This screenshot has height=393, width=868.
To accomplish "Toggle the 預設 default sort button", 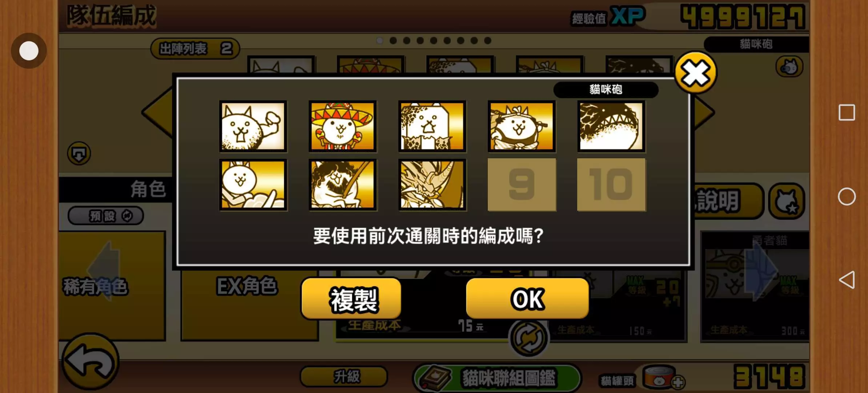I will [106, 216].
